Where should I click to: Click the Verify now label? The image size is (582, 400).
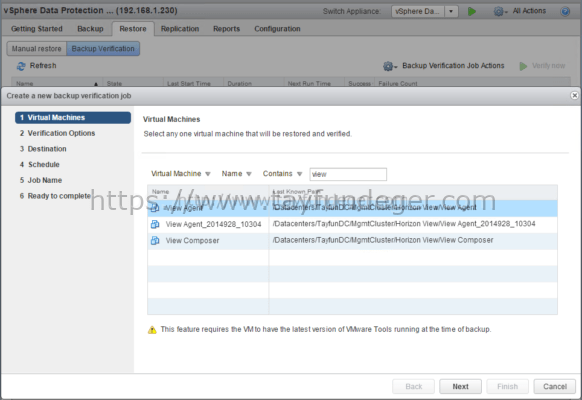point(548,66)
